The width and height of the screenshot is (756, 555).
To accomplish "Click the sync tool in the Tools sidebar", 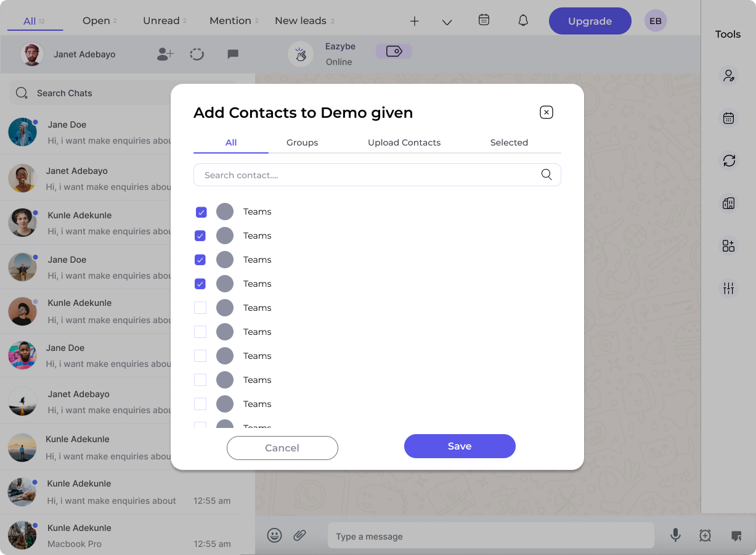I will tap(729, 161).
